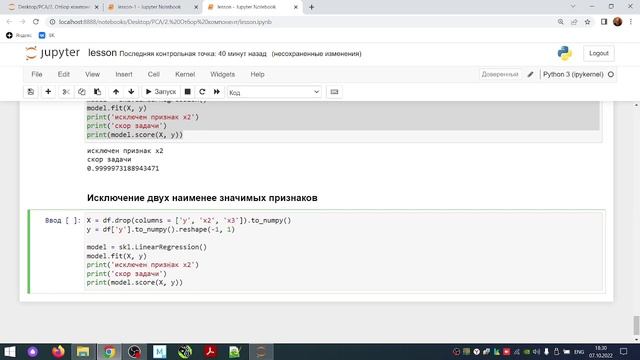
Task: Open the Help menu
Action: (x=257, y=74)
